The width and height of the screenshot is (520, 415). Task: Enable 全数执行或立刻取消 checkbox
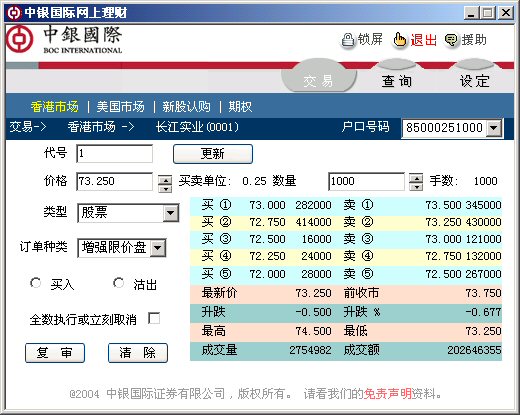click(x=154, y=318)
